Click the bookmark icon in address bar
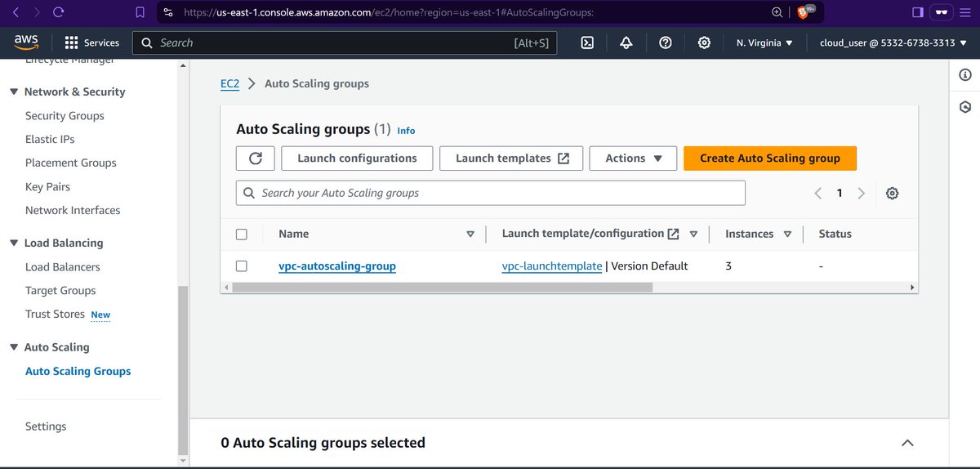Image resolution: width=980 pixels, height=469 pixels. click(140, 12)
